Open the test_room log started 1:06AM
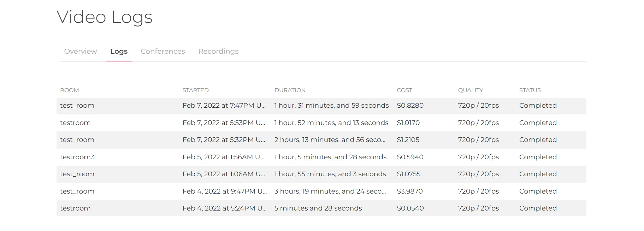The image size is (644, 231). (x=77, y=174)
